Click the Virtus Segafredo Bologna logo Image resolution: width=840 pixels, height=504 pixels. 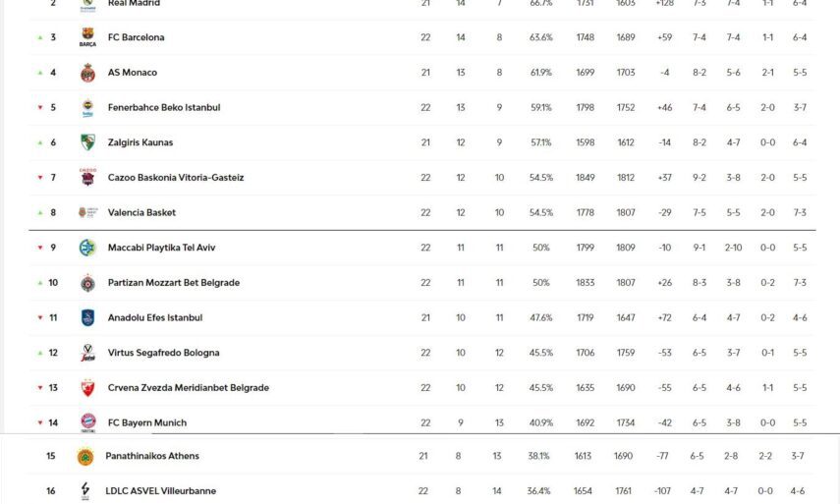87,353
